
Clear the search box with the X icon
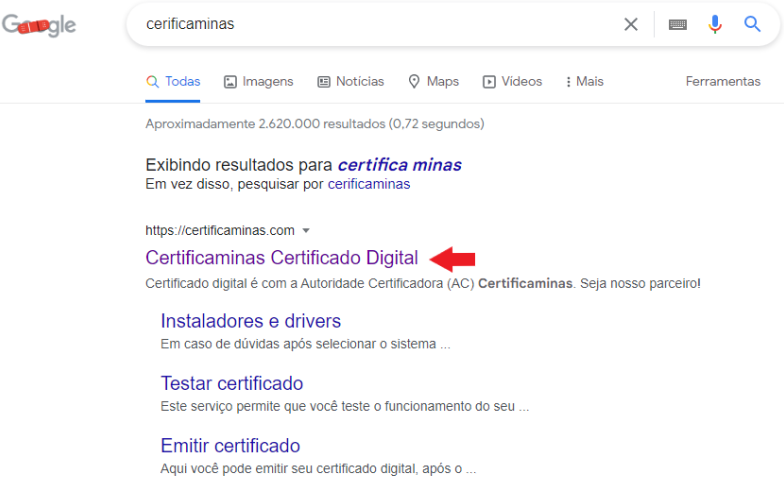[630, 24]
